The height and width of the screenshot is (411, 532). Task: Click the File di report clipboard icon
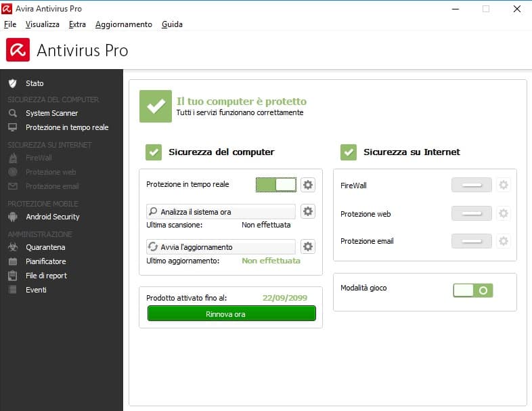point(13,276)
